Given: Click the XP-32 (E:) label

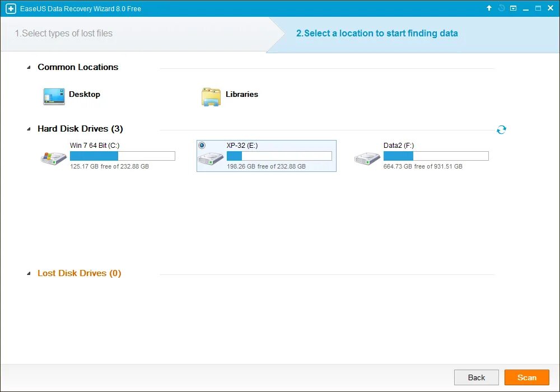Looking at the screenshot, I should 242,145.
